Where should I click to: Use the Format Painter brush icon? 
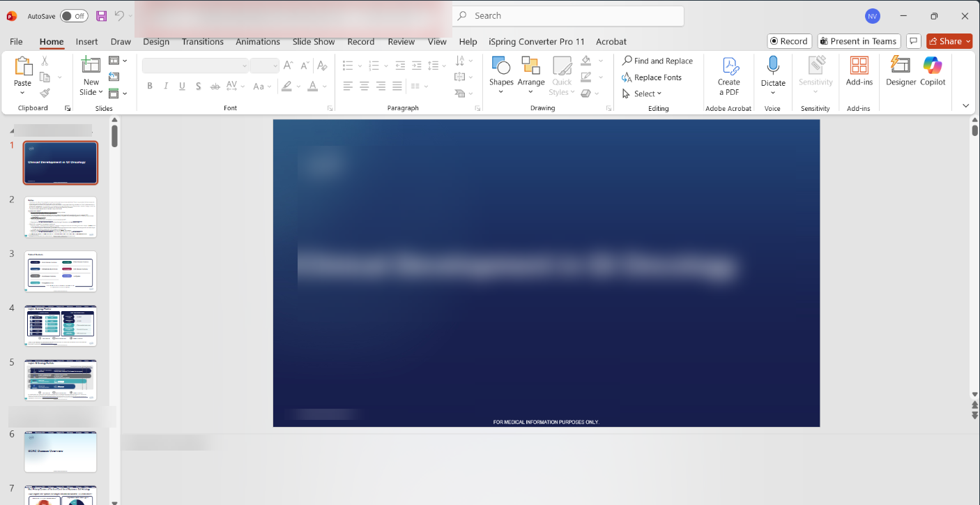(45, 93)
